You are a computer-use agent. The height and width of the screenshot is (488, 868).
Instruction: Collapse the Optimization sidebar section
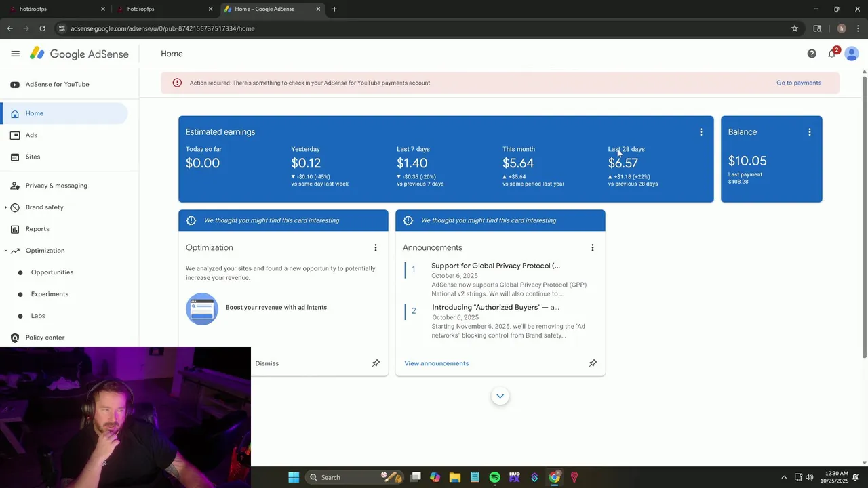click(x=6, y=251)
